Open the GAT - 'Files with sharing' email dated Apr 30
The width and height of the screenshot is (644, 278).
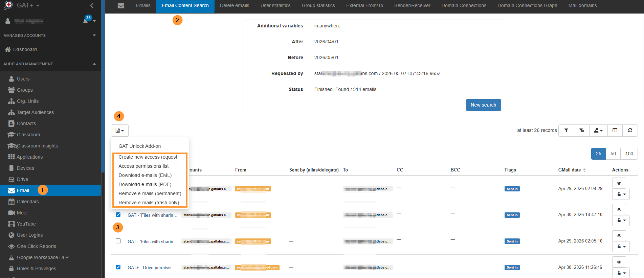coord(152,215)
